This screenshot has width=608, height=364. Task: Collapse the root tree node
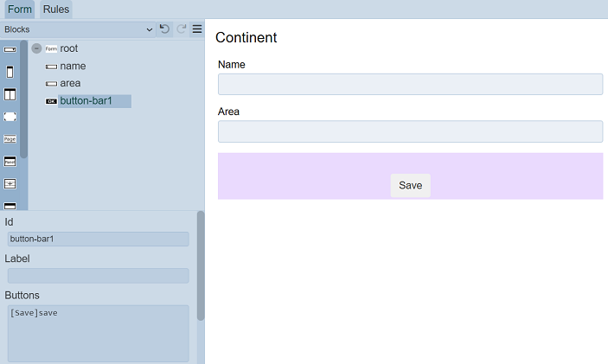pos(36,49)
